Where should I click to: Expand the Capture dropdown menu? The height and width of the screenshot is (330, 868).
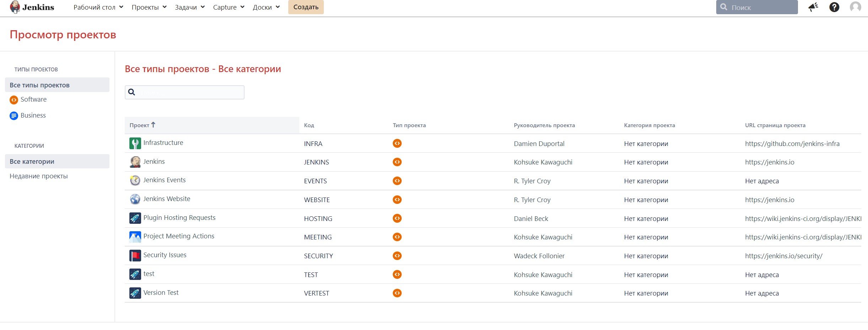pos(229,7)
